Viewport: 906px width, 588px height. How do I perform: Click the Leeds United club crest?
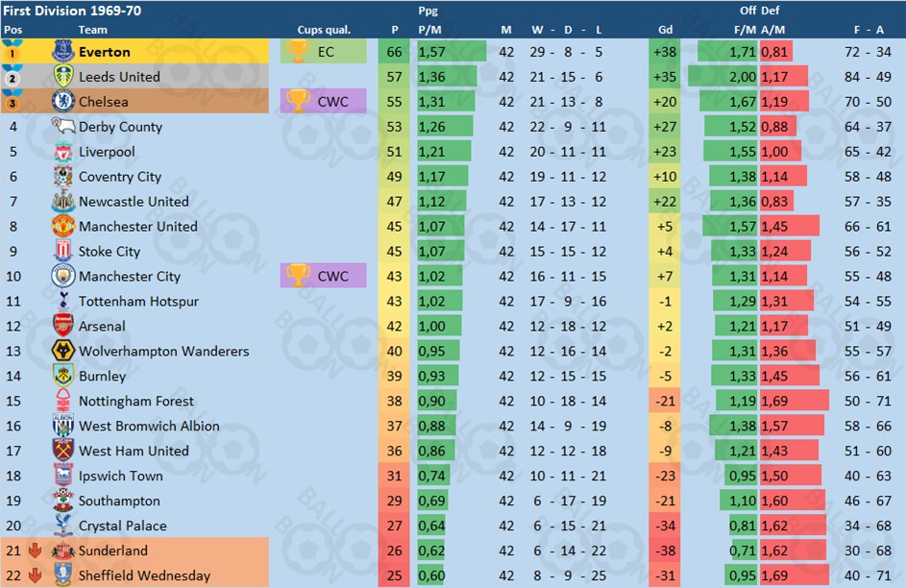(63, 76)
